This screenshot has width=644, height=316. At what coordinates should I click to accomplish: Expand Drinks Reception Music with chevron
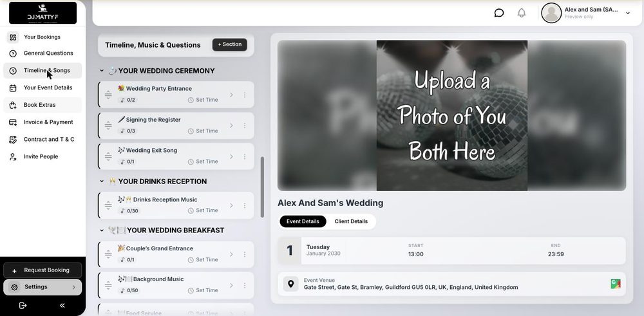coord(231,205)
